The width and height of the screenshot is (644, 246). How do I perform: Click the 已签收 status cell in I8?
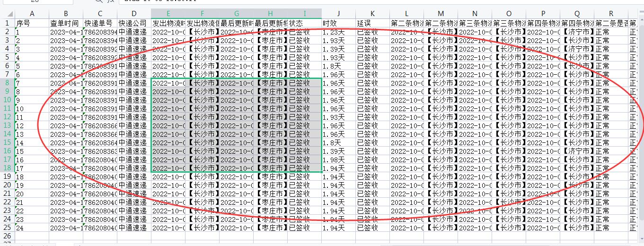pos(304,83)
